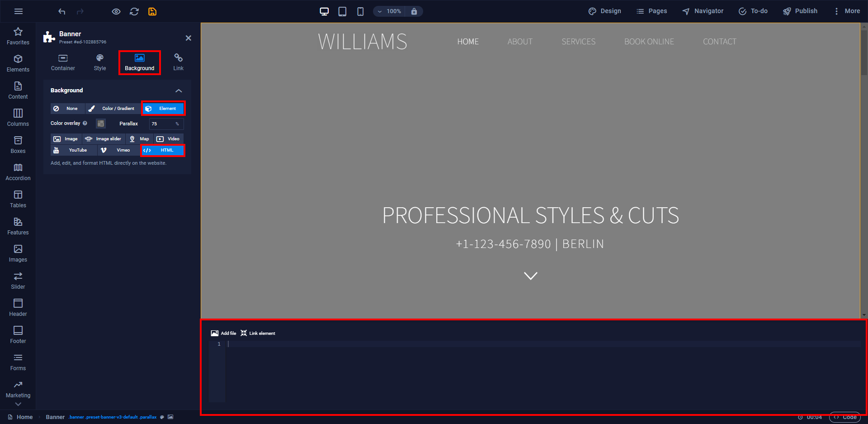
Task: Switch to desktop viewport
Action: 324,11
